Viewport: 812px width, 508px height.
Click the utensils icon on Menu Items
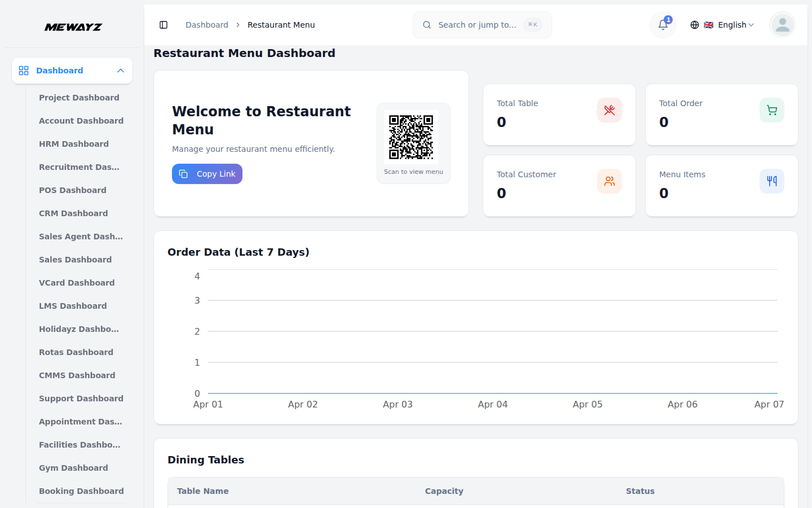[x=772, y=181]
